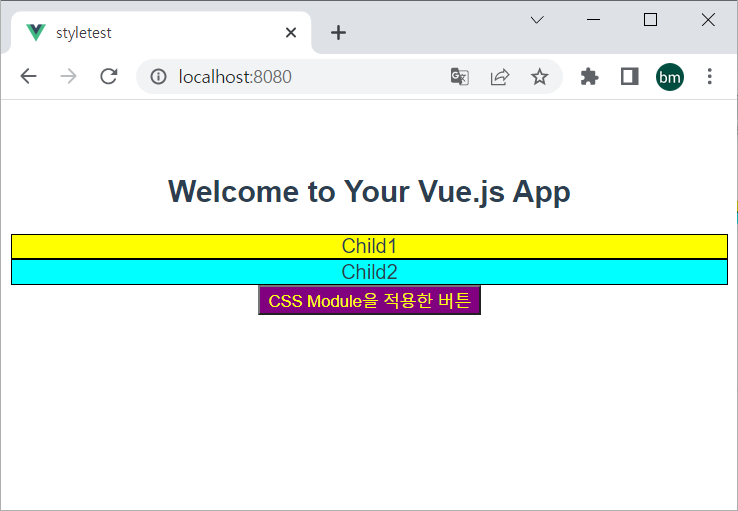Image resolution: width=738 pixels, height=511 pixels.
Task: Reload the localhost page
Action: 109,76
